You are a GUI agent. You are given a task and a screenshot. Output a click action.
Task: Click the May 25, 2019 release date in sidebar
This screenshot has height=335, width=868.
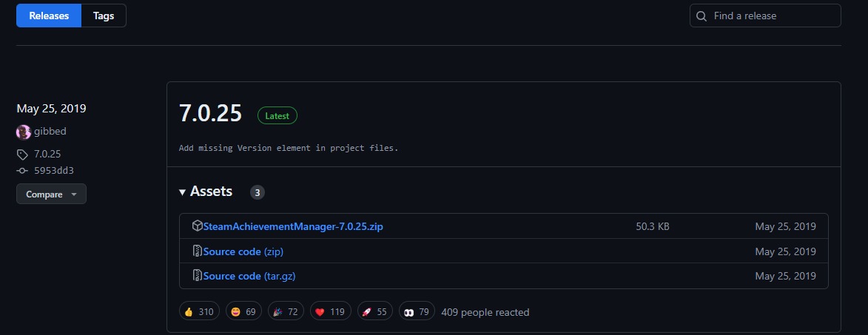[x=52, y=109]
